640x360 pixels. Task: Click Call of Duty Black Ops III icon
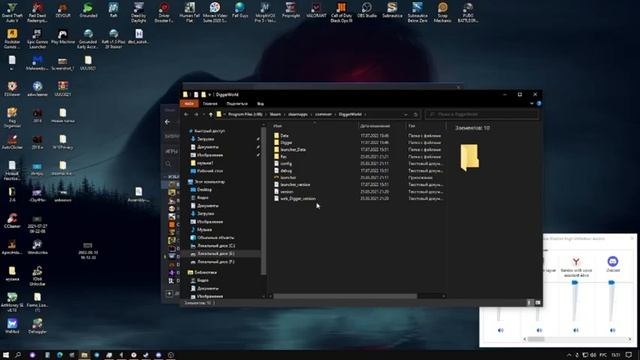(341, 12)
